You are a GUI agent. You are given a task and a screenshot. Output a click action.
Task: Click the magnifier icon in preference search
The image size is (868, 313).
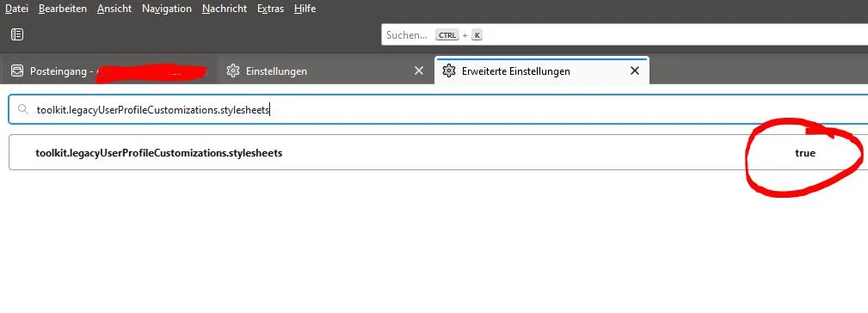(x=23, y=109)
